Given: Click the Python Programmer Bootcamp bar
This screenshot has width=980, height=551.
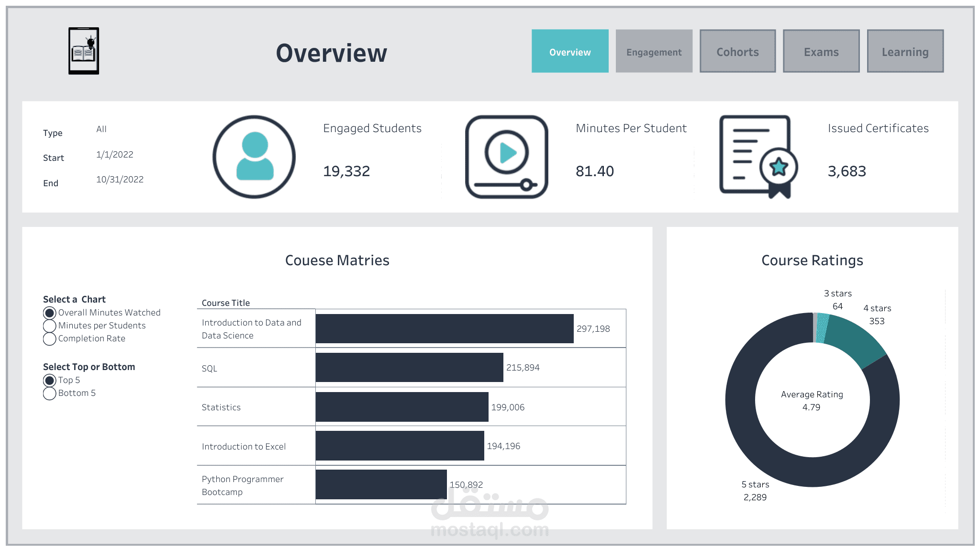Looking at the screenshot, I should 381,484.
